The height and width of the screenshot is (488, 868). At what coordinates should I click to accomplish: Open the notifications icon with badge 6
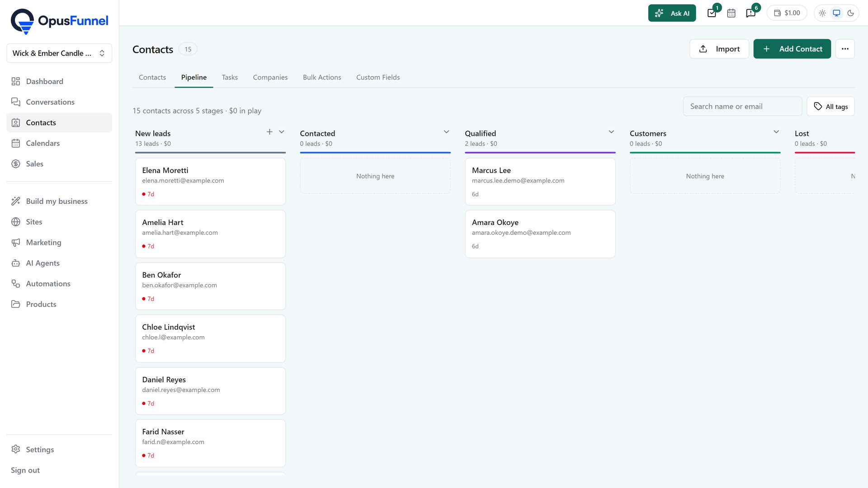pos(751,13)
